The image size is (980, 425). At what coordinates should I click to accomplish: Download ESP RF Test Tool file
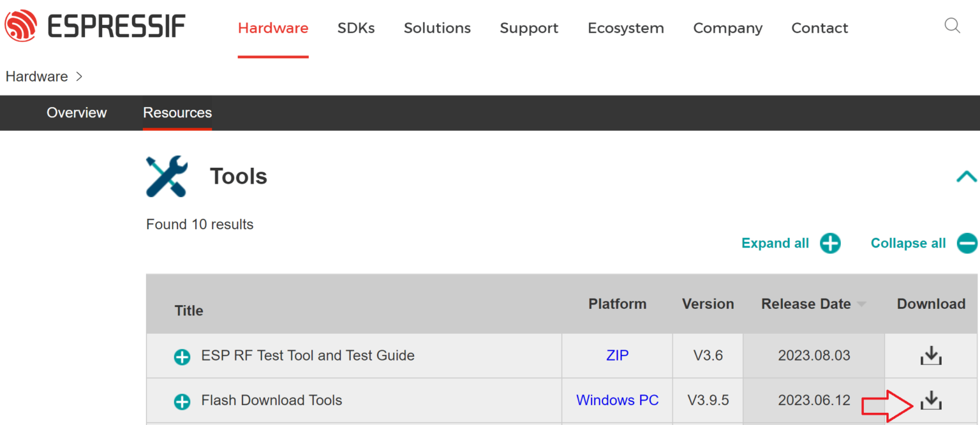click(x=931, y=355)
